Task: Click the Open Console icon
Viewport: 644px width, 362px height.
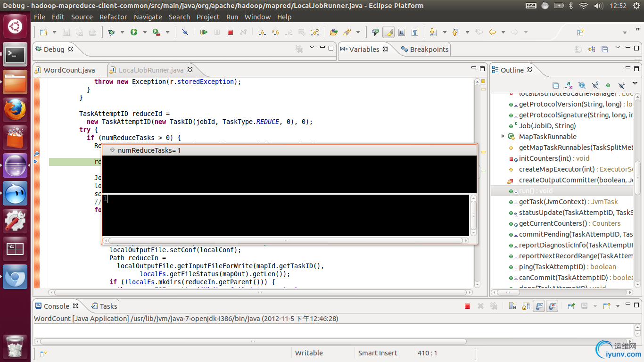Action: [x=607, y=306]
